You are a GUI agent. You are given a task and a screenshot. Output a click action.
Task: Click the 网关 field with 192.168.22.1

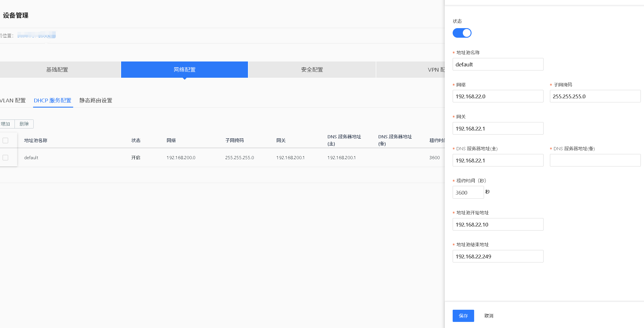click(x=498, y=128)
